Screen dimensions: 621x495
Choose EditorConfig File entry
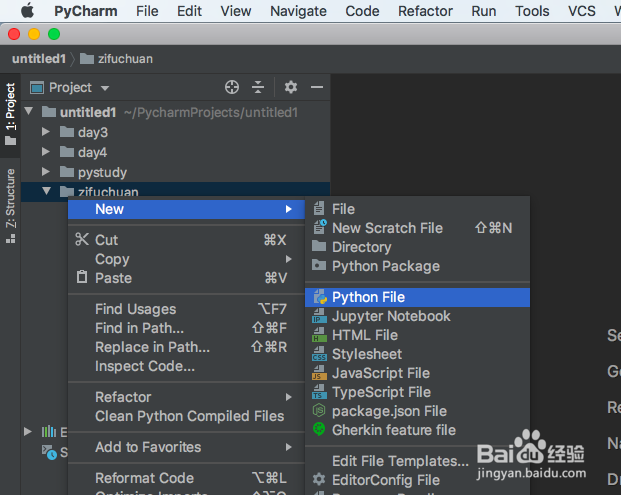[417, 480]
